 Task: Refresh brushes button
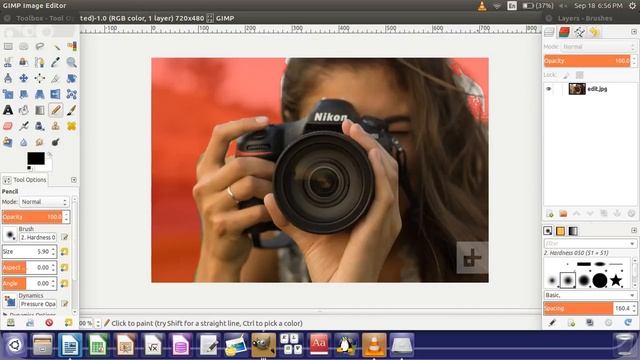628,322
